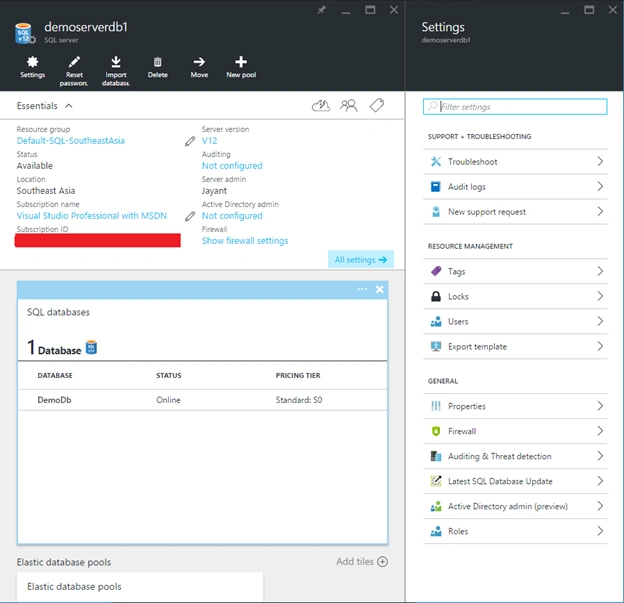Select the Locks settings item
Image resolution: width=624 pixels, height=603 pixels.
click(515, 297)
